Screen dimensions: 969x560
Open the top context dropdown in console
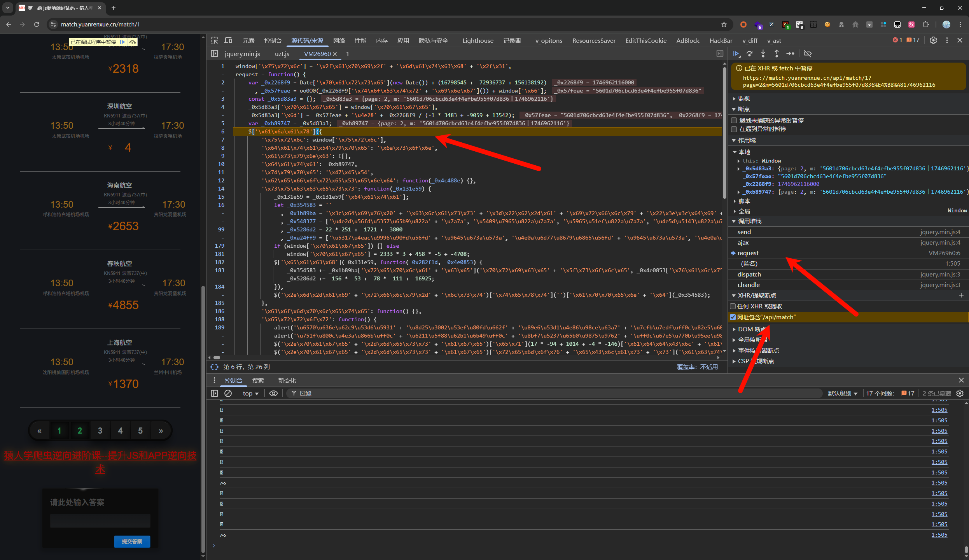coord(250,393)
